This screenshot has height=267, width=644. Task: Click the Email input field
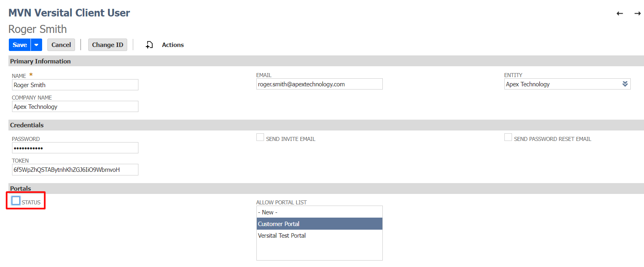click(x=319, y=84)
